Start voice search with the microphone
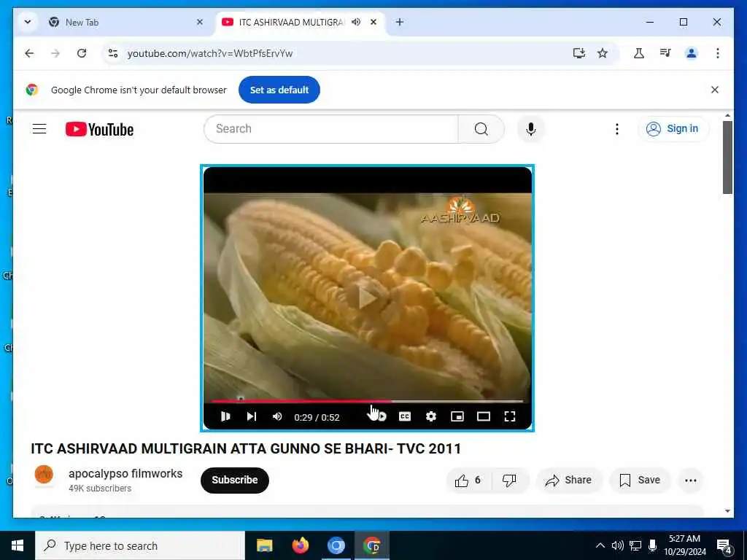The height and width of the screenshot is (560, 747). coord(531,128)
